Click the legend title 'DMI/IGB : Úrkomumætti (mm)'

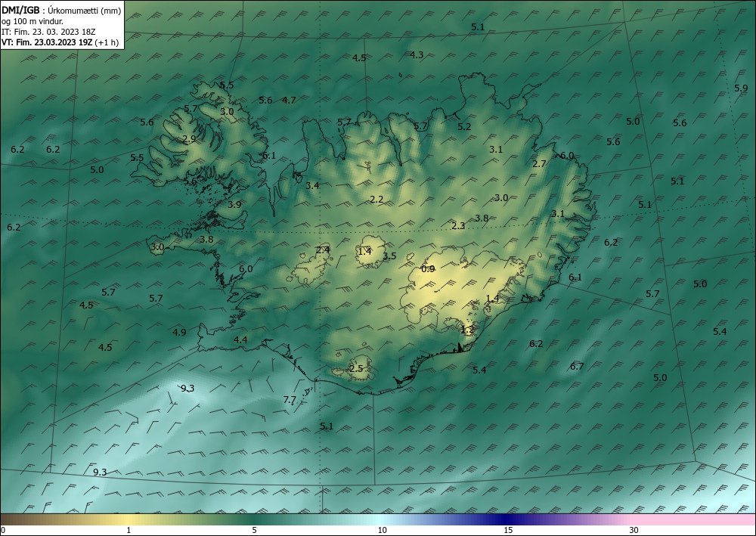(x=61, y=10)
